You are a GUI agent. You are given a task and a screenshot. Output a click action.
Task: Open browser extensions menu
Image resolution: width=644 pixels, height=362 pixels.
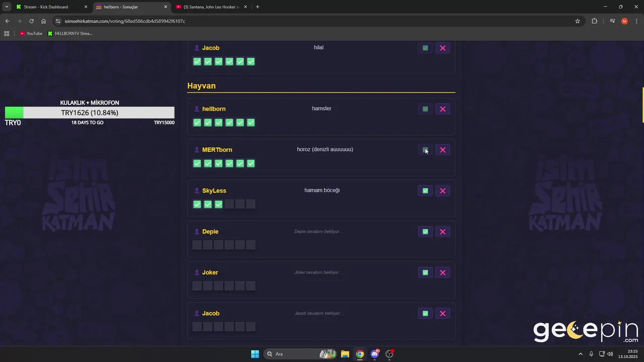(x=595, y=21)
